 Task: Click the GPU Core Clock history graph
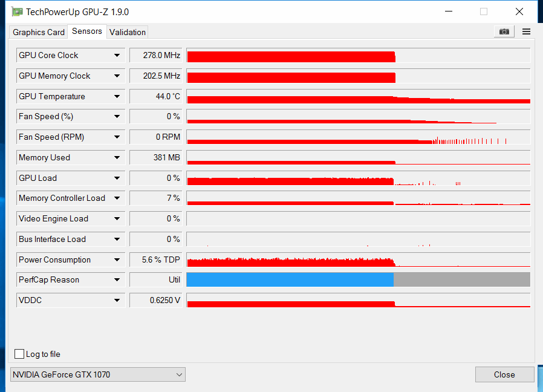point(359,56)
